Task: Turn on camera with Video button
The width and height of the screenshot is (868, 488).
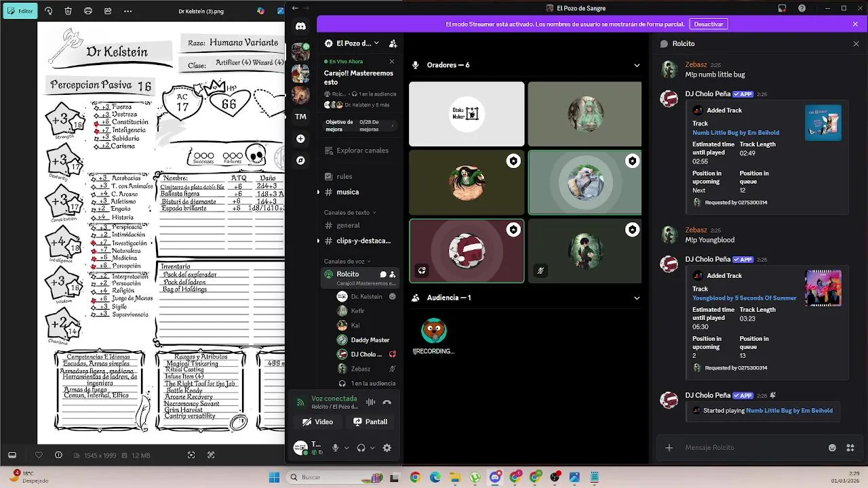Action: [317, 422]
